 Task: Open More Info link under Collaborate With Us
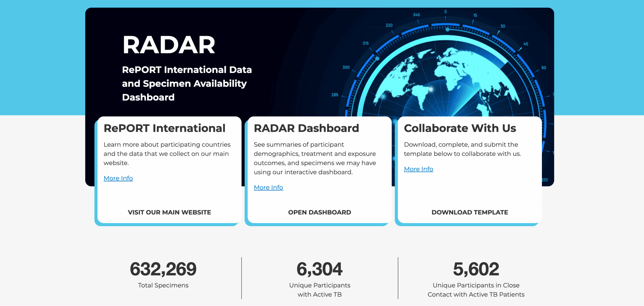click(418, 169)
